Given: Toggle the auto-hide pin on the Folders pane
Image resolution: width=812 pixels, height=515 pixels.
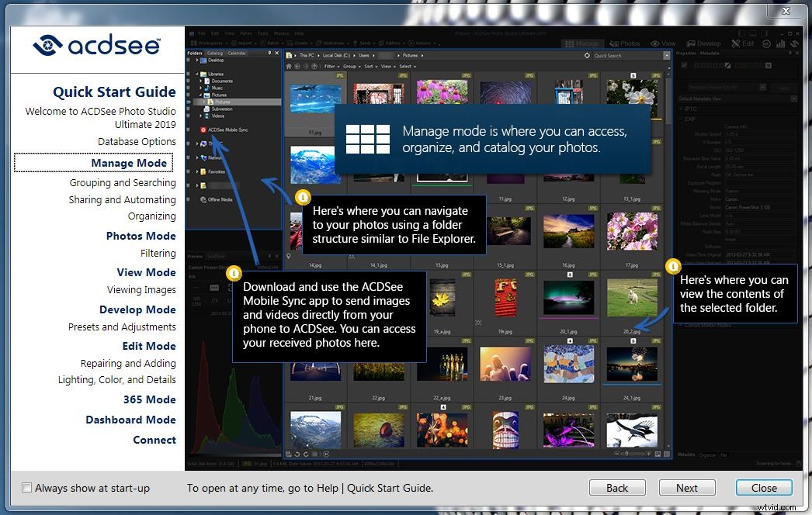Looking at the screenshot, I should 269,53.
